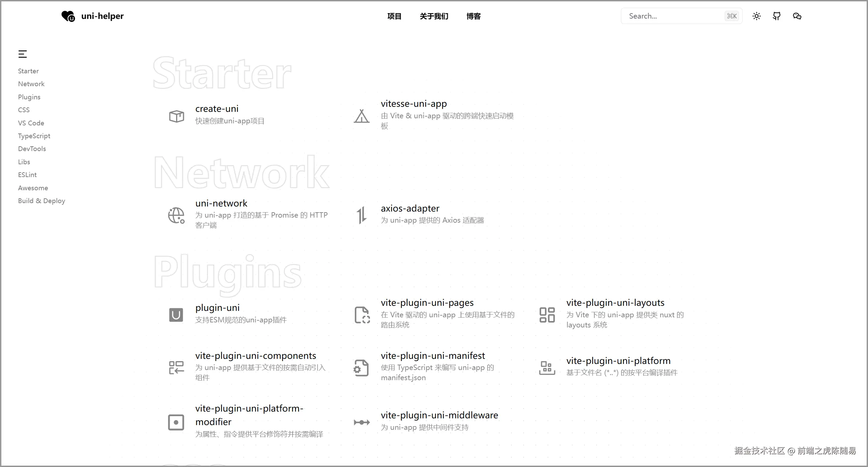Click the vite-plugin-uni-middleware arrow icon
This screenshot has height=467, width=868.
click(362, 422)
